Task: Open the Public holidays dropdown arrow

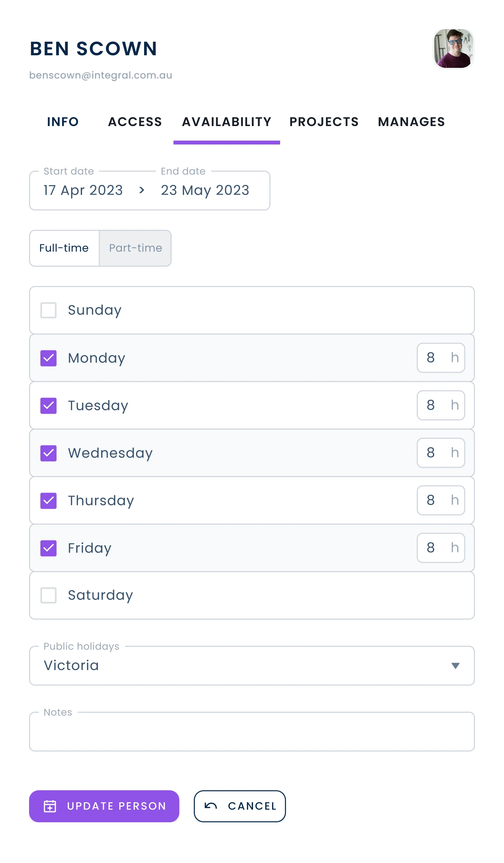Action: pos(455,666)
